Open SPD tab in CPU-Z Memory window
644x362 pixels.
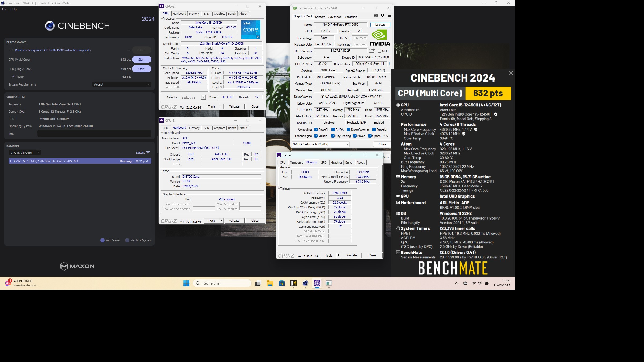pos(324,162)
